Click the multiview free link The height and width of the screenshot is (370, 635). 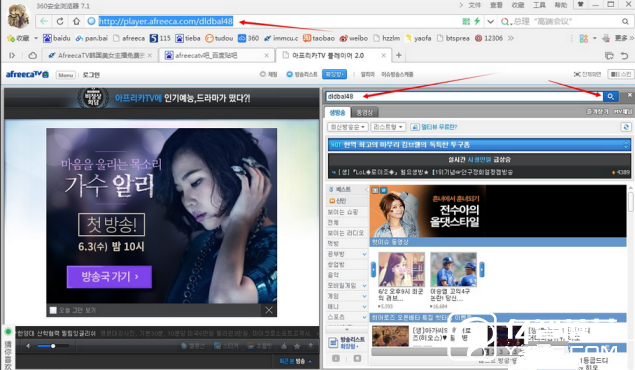(434, 127)
